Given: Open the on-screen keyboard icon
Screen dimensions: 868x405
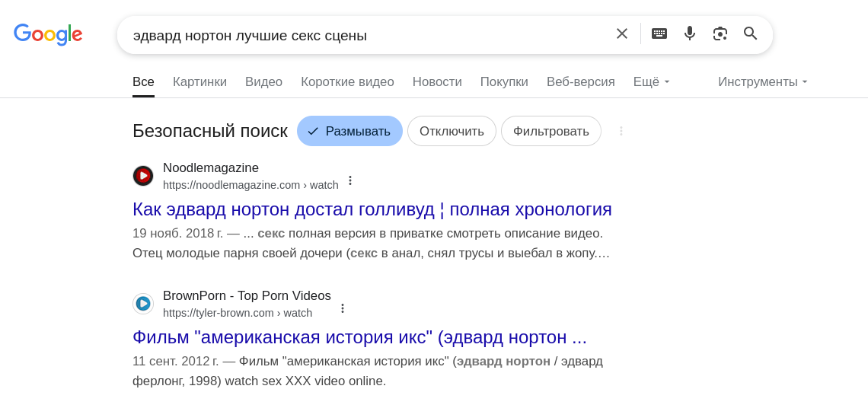Looking at the screenshot, I should coord(659,33).
